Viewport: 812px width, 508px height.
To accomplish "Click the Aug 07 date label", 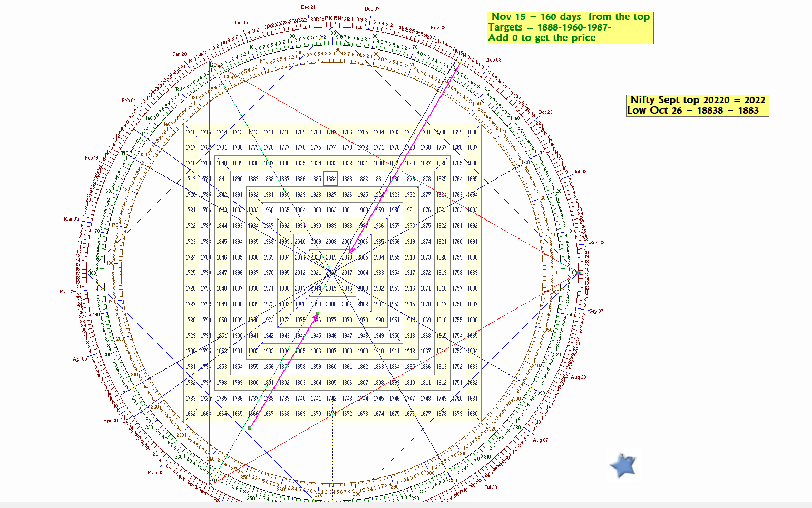I will pos(541,440).
